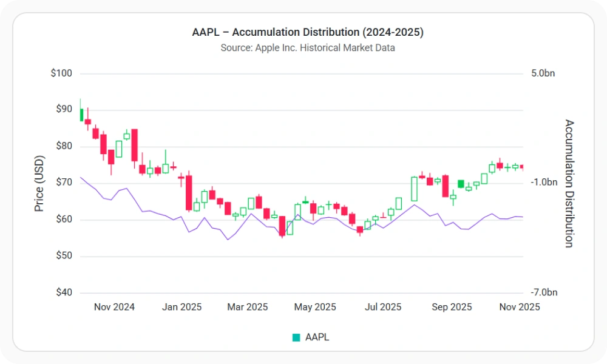Click the 'Price (USD)' axis title

point(39,183)
